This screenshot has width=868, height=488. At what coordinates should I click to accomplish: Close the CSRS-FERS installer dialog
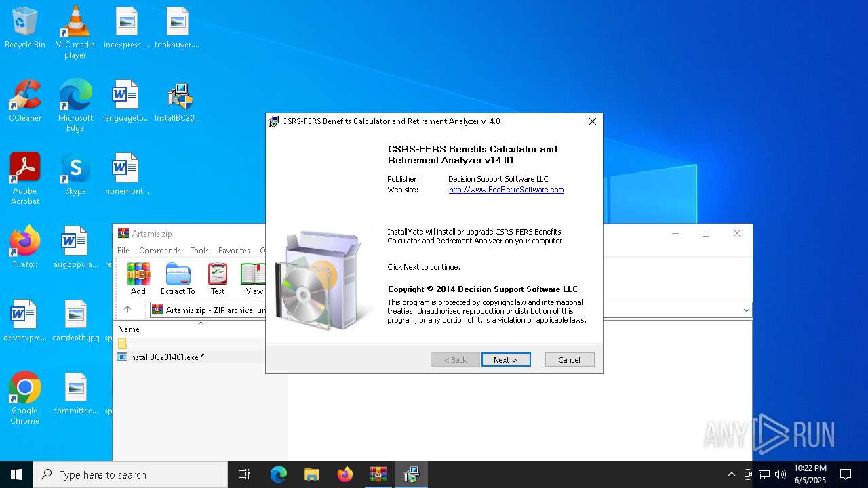coord(592,121)
